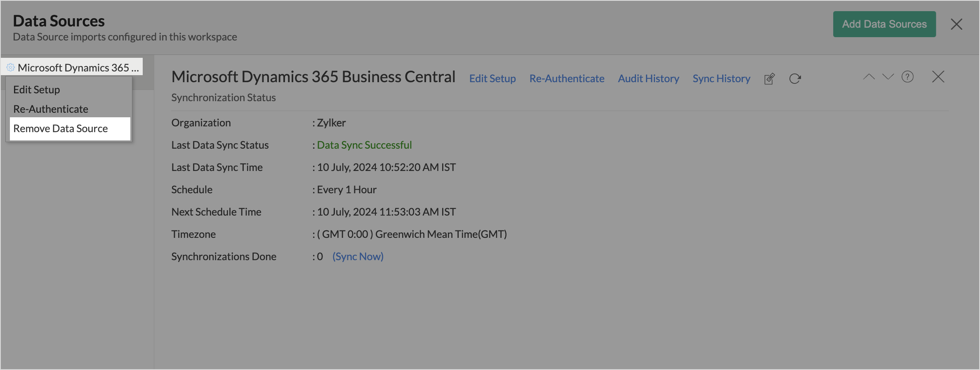
Task: Click the refresh icon in the header
Action: coord(795,78)
